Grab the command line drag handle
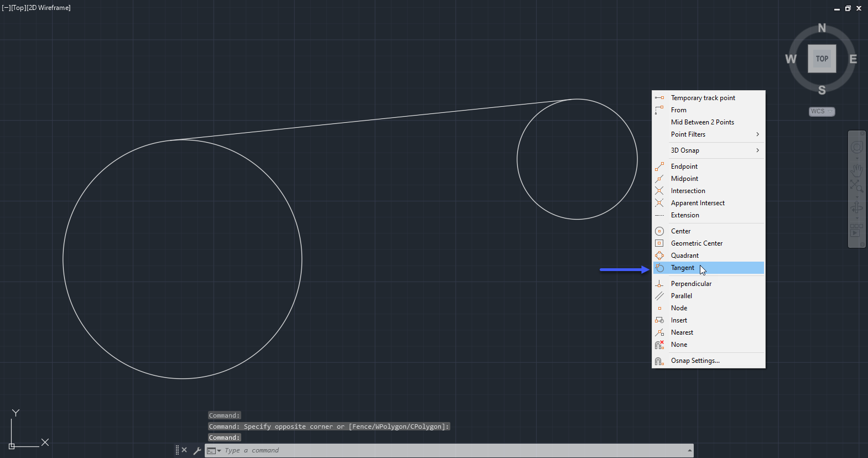The height and width of the screenshot is (458, 868). pyautogui.click(x=177, y=450)
